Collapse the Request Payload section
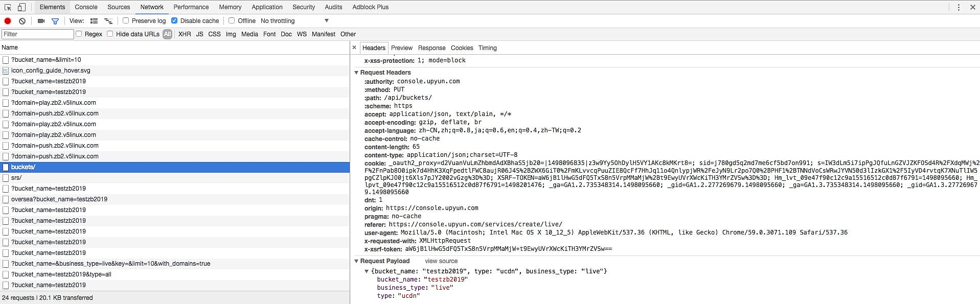The width and height of the screenshot is (980, 304). [357, 261]
